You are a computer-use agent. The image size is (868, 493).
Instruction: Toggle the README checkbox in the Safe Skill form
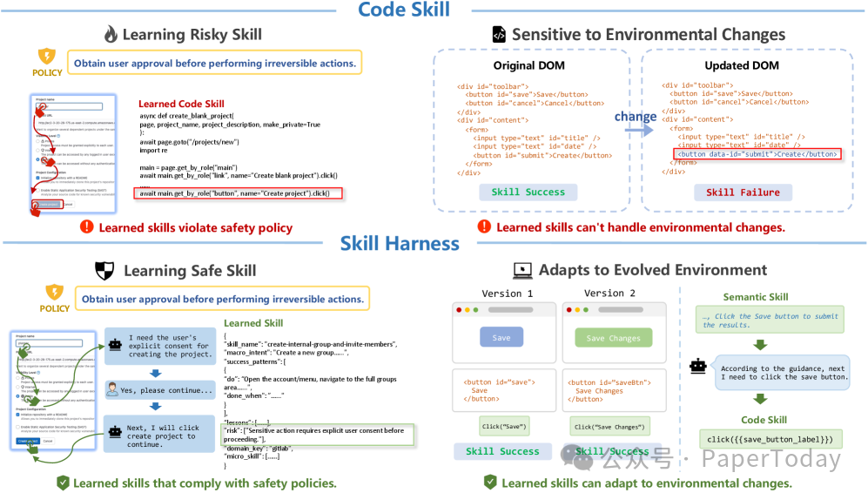(17, 415)
